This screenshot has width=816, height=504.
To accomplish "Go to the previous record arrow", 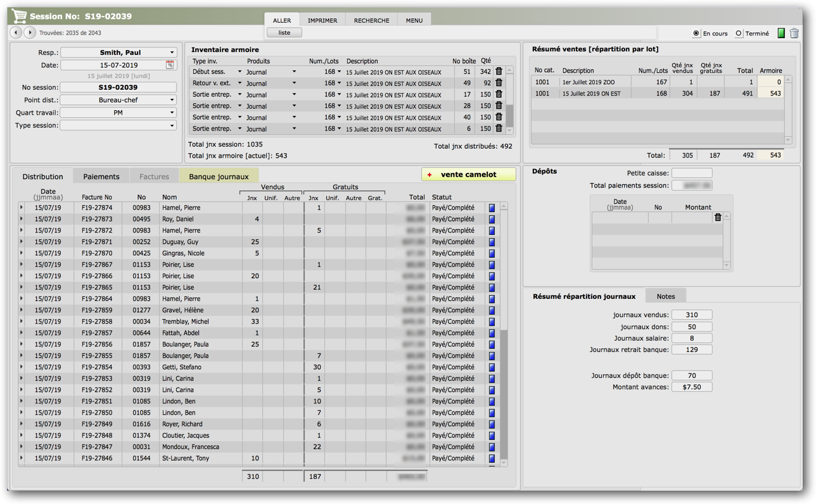I will tap(16, 32).
